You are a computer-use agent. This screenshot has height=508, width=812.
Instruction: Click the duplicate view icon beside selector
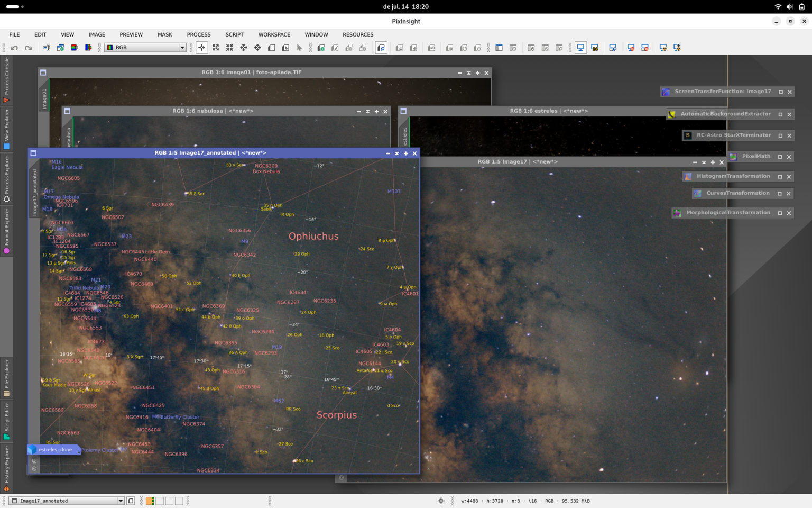coord(131,501)
